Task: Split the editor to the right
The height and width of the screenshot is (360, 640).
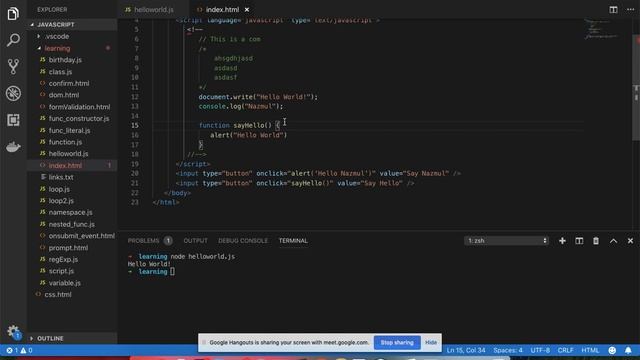Action: click(613, 9)
